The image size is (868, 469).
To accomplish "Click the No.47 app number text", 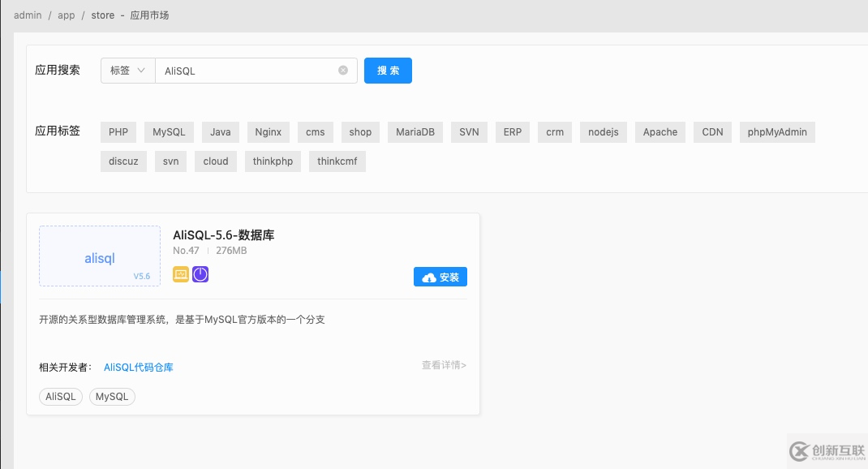I will pyautogui.click(x=186, y=251).
